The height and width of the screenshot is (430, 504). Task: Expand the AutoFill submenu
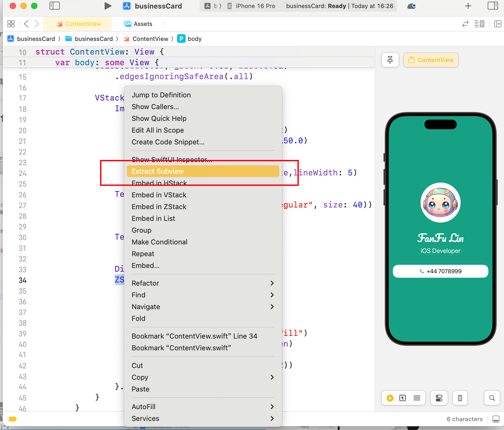(203, 407)
